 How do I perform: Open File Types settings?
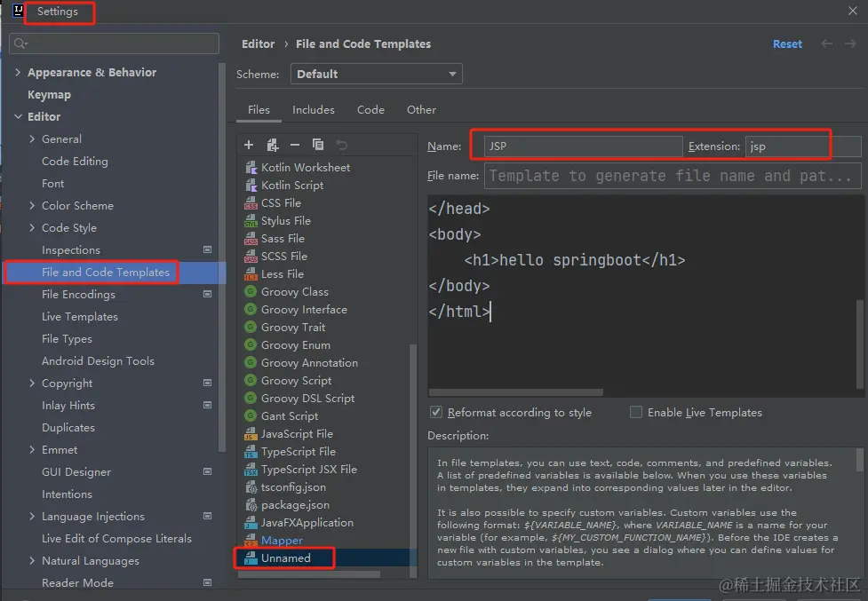click(67, 338)
